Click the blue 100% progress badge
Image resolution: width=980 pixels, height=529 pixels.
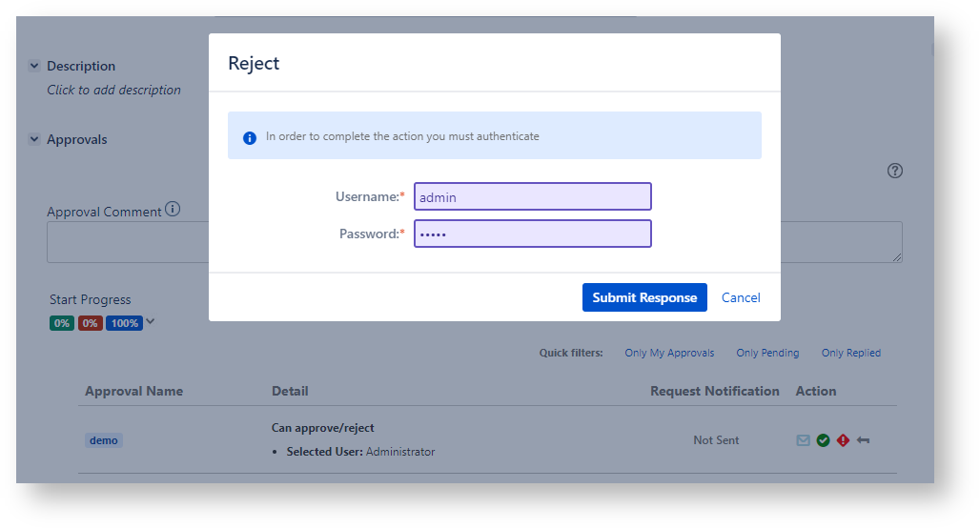[124, 323]
